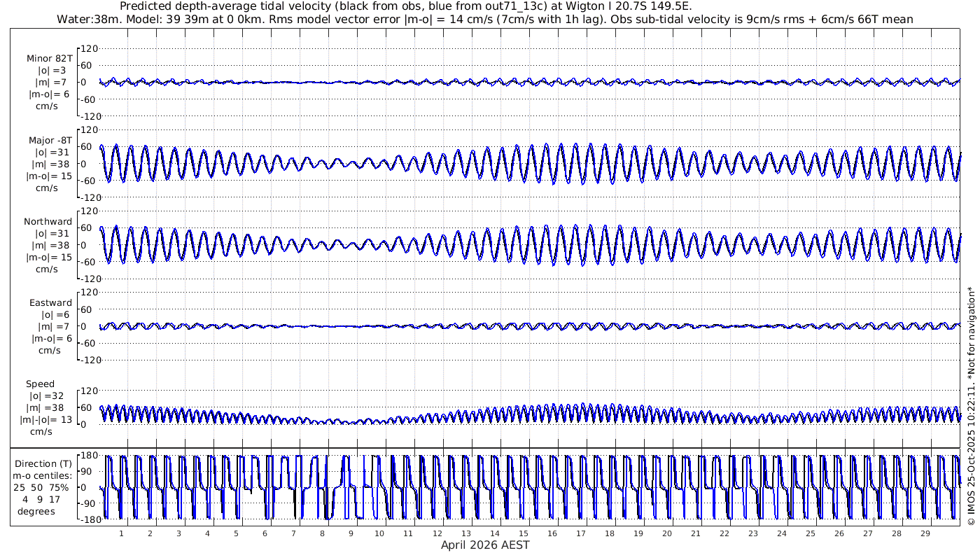Click the chart title about predicted tidal velocity
Image resolution: width=980 pixels, height=560 pixels.
(406, 6)
